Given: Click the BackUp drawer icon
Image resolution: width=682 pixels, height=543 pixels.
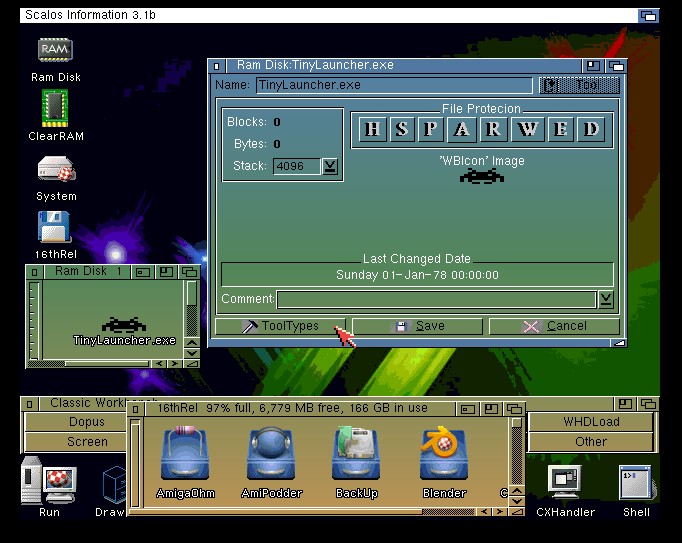Looking at the screenshot, I should coord(357,456).
